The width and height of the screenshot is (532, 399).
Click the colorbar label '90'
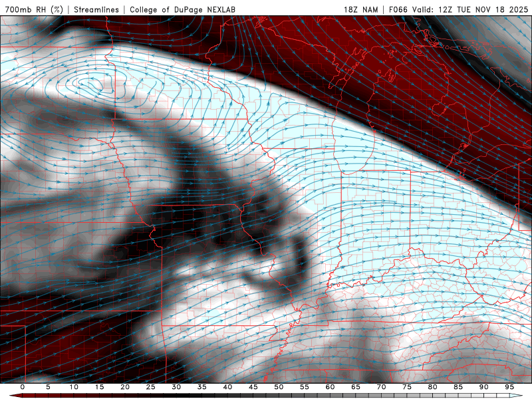(484, 387)
